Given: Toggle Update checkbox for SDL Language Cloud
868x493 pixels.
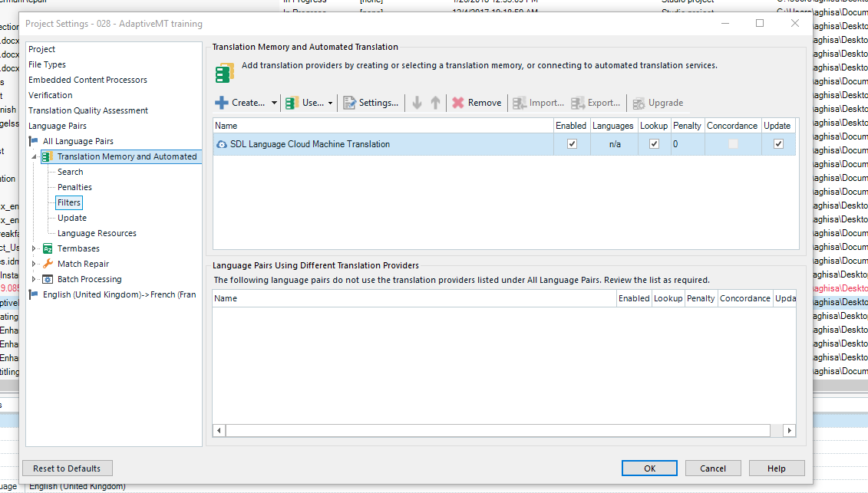Looking at the screenshot, I should click(x=778, y=144).
